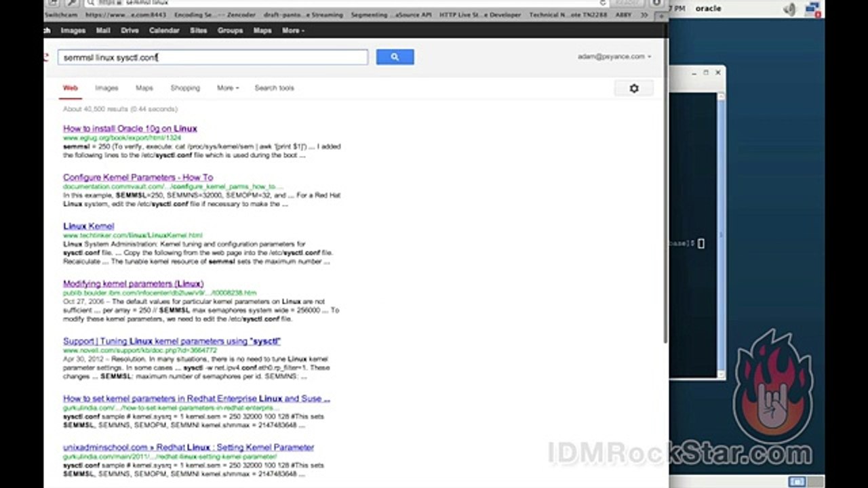The image size is (868, 488).
Task: Click the oracle user label in GNOME panel
Action: 709,9
